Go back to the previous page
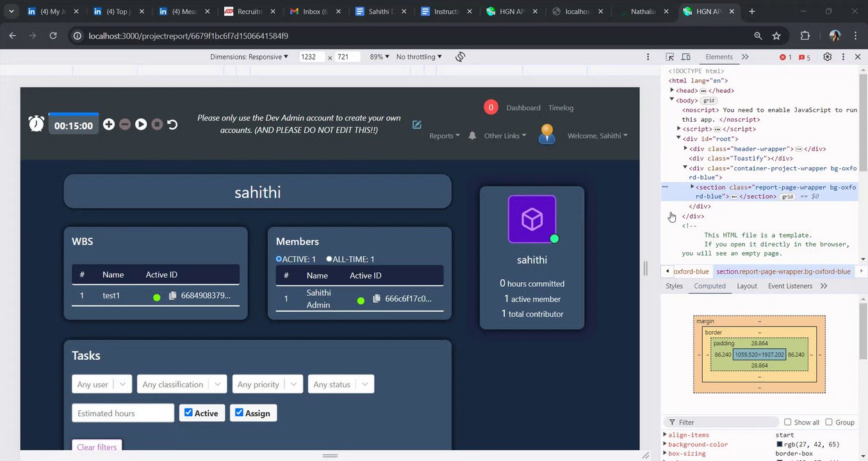 tap(12, 36)
